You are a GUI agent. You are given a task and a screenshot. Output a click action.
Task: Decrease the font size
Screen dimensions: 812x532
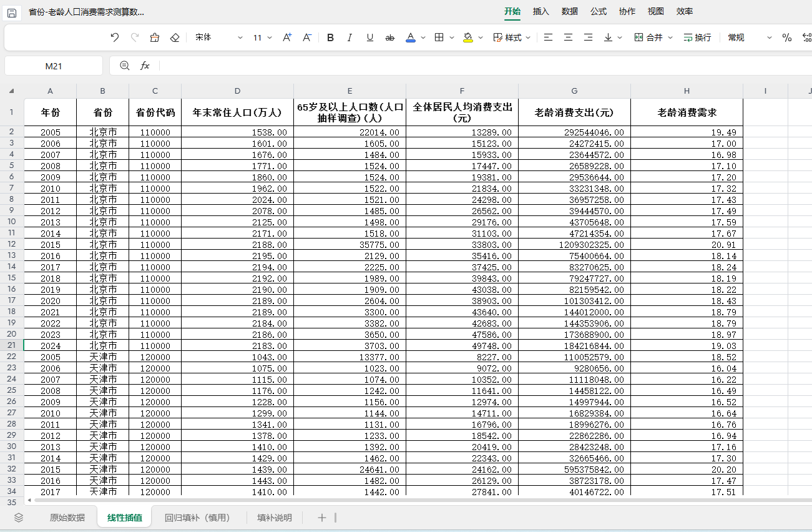click(307, 37)
